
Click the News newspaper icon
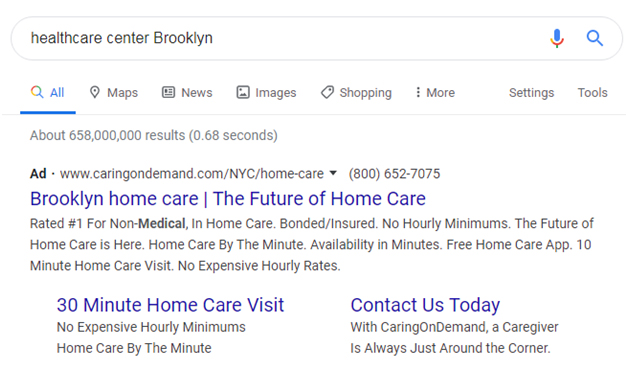tap(168, 92)
